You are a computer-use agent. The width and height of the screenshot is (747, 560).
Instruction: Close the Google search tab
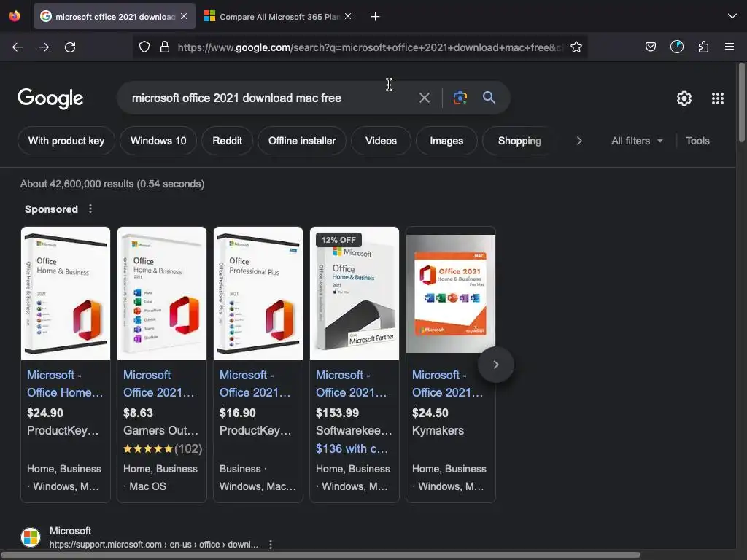(x=184, y=16)
